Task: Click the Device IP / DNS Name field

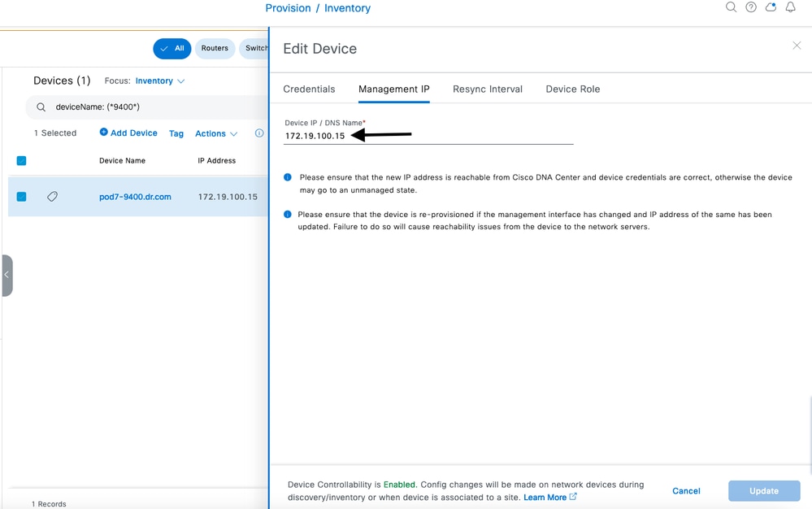Action: pos(428,136)
